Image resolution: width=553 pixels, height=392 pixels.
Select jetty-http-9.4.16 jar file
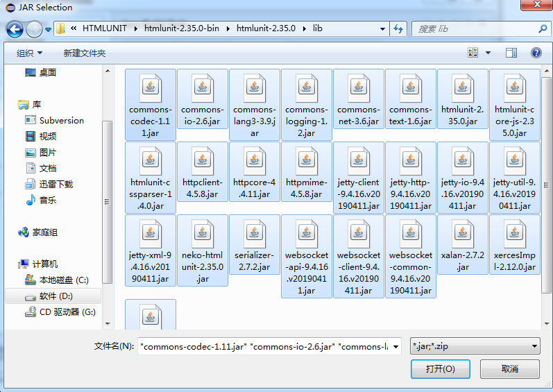411,178
